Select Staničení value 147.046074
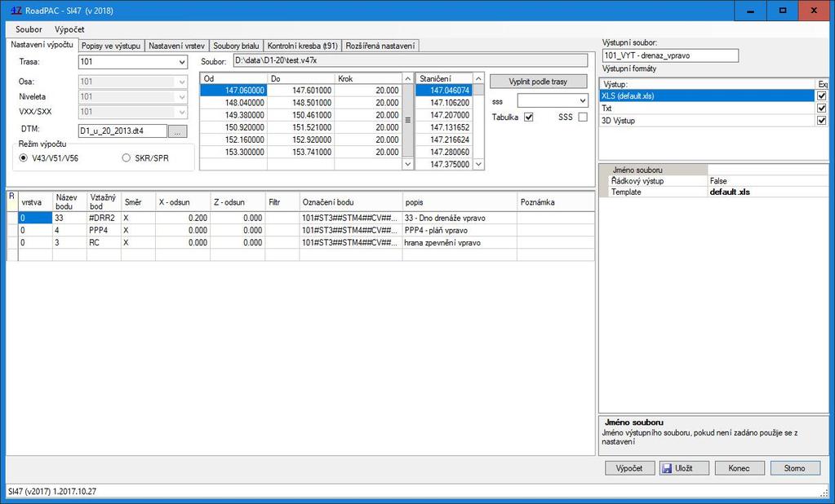The width and height of the screenshot is (835, 504). [x=444, y=91]
